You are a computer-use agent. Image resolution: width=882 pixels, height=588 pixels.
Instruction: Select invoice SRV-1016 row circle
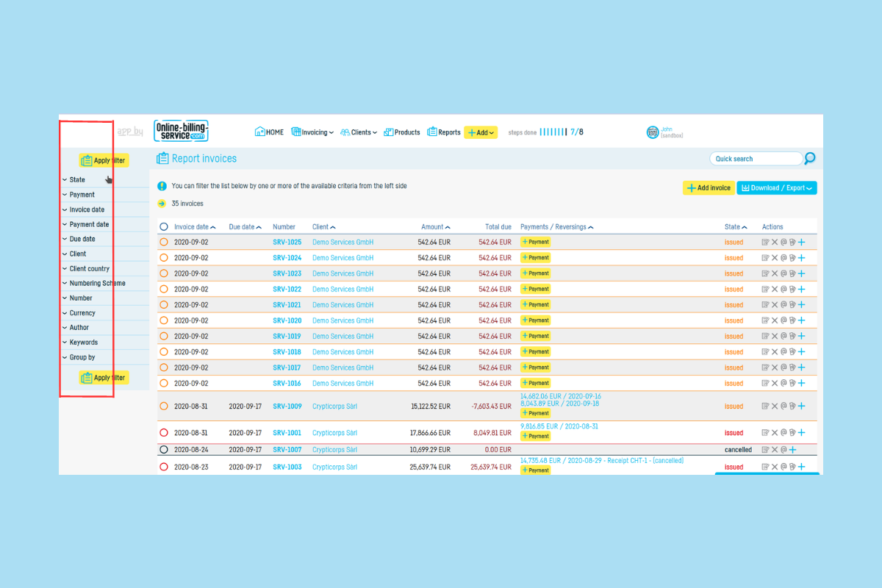click(x=164, y=383)
